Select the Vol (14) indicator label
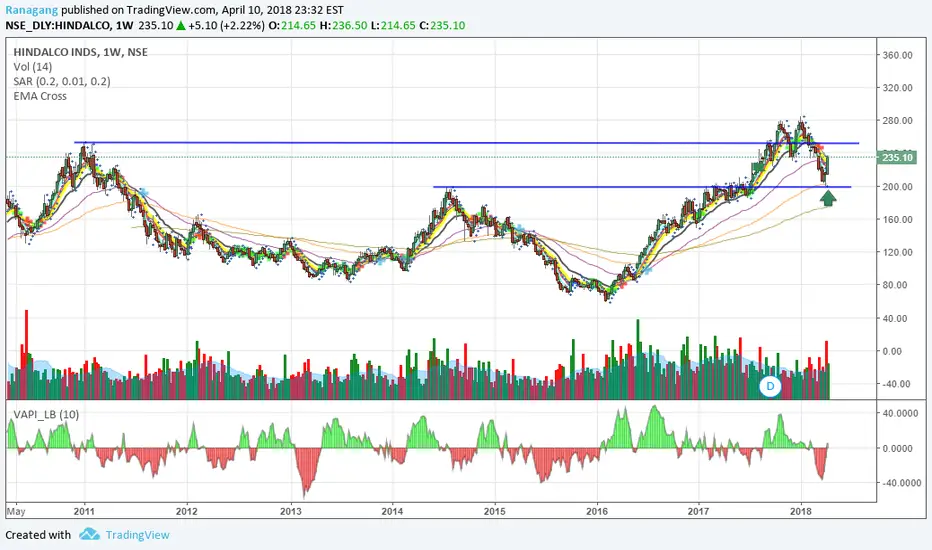 33,67
